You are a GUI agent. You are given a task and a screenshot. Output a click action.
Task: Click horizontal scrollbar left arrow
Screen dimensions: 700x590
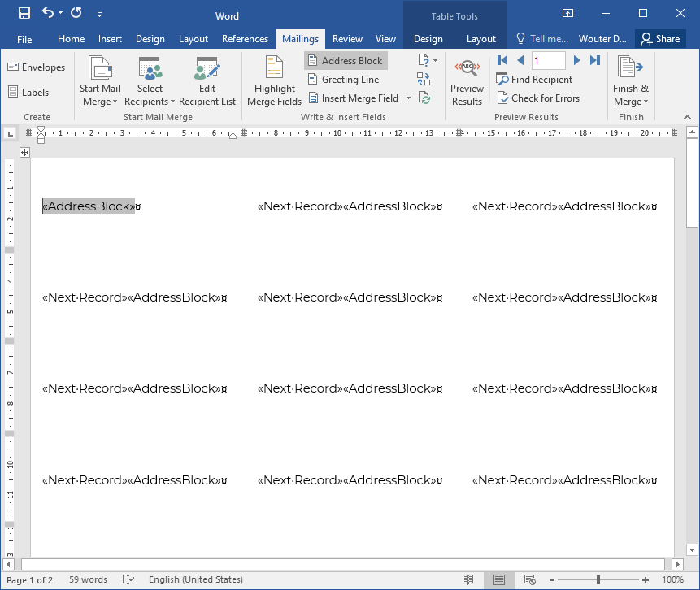8,564
